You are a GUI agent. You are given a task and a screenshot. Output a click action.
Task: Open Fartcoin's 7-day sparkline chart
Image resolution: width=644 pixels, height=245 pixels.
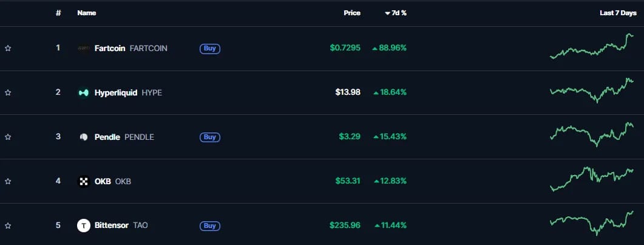pos(591,47)
